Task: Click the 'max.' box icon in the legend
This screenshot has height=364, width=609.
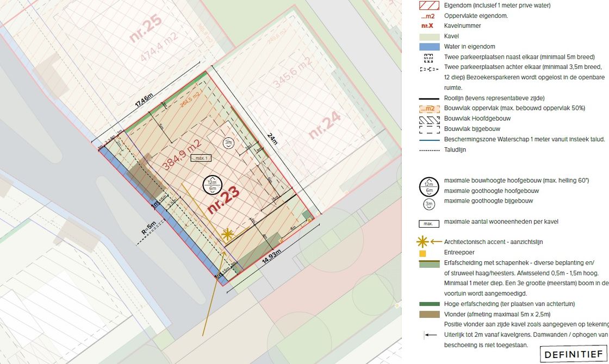Action: coord(428,222)
